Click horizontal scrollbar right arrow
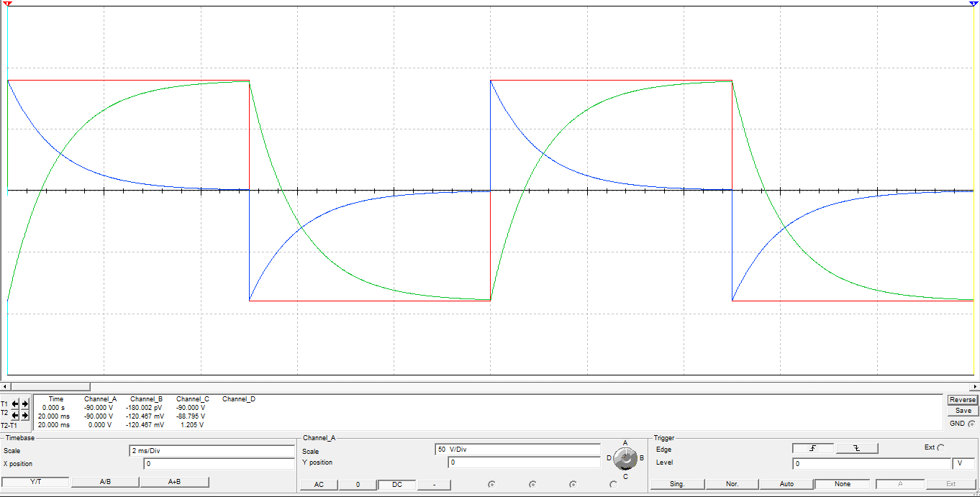The width and height of the screenshot is (980, 497). point(975,387)
